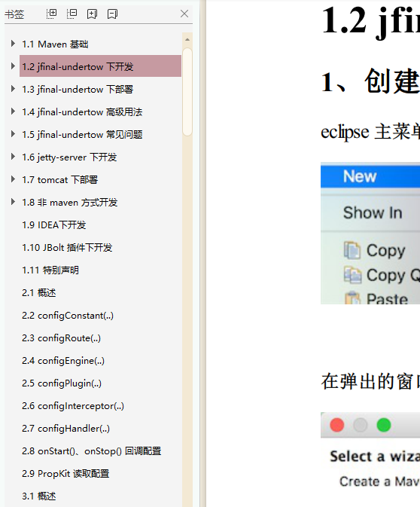Viewport: 420px width, 507px height.
Task: Open bookmark 1.9 IDEA下开发
Action: click(x=53, y=225)
